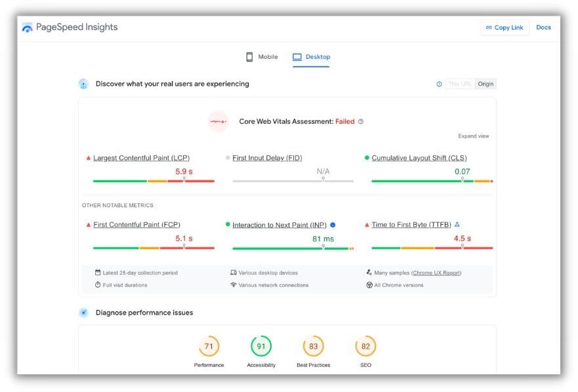Click devices icon for Various desktop devices
Viewport: 578px width, 392px height.
pyautogui.click(x=234, y=273)
